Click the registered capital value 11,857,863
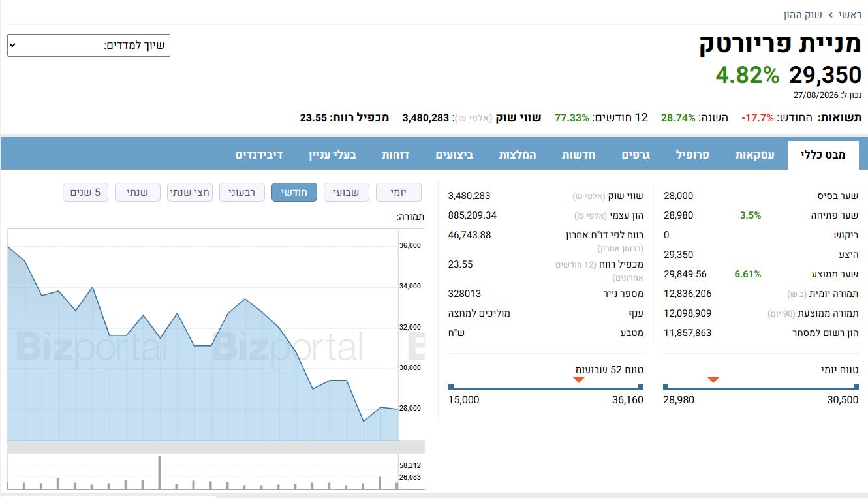Viewport: 868px width, 498px height. coord(688,333)
